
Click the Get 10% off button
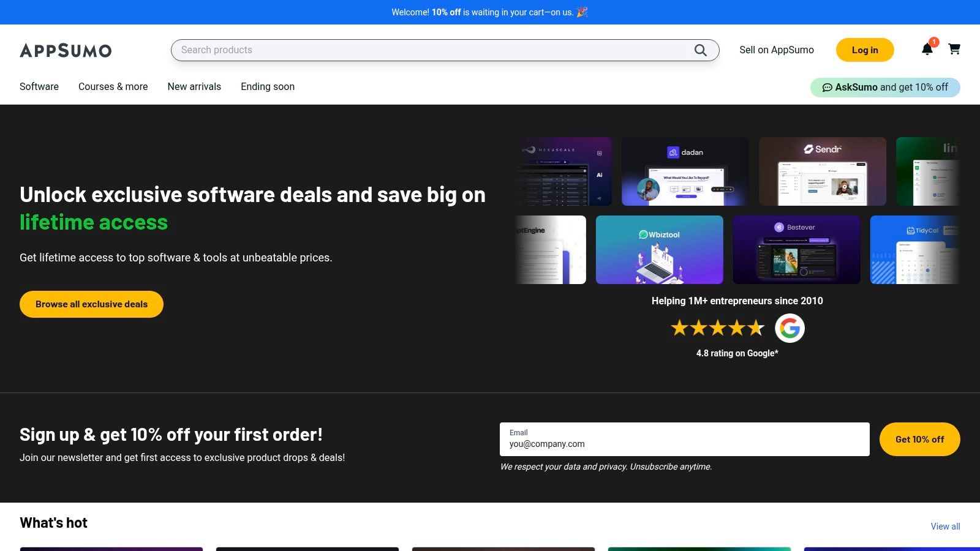(x=919, y=439)
